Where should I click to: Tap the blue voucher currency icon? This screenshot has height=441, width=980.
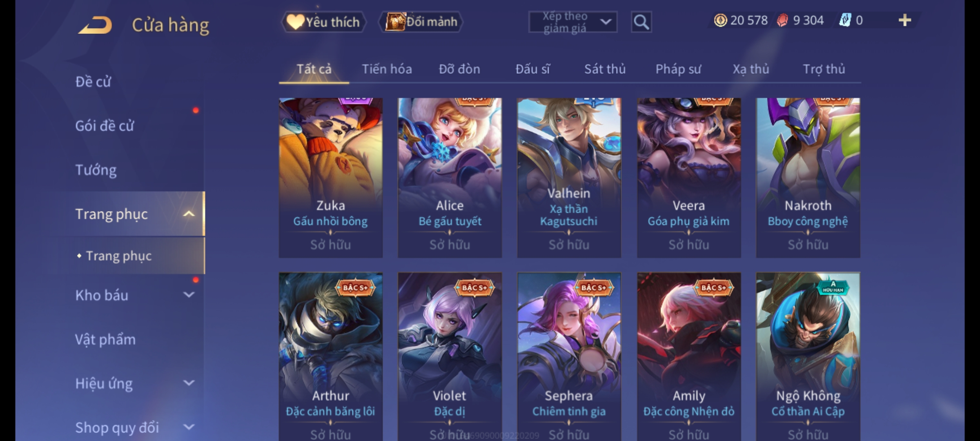(845, 20)
